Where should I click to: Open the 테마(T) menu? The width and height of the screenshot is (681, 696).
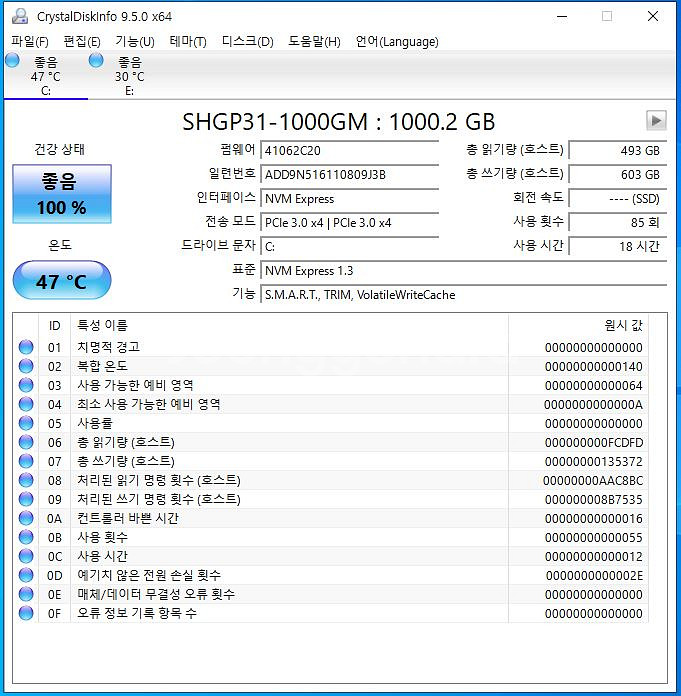187,41
